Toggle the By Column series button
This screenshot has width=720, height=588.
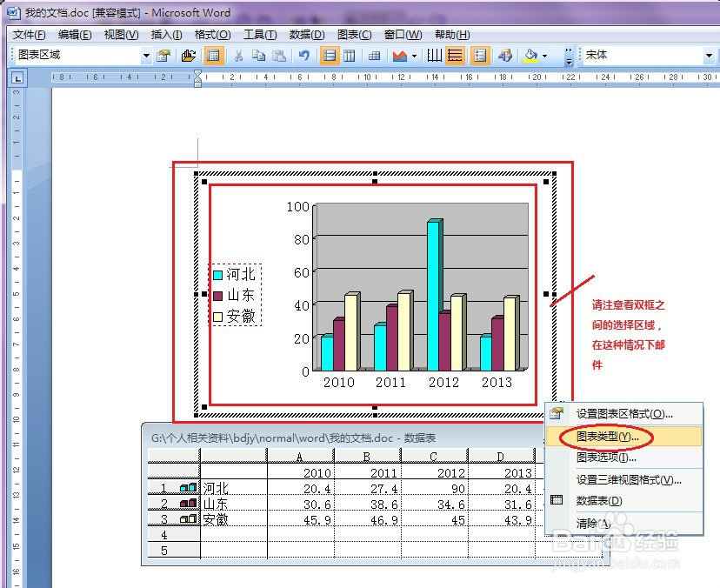click(x=350, y=56)
